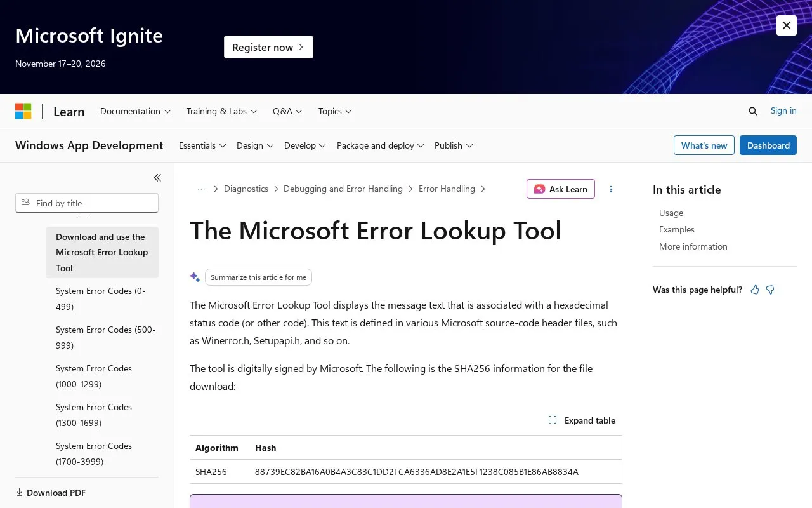This screenshot has width=812, height=508.
Task: Expand the Training & Labs menu
Action: point(222,111)
